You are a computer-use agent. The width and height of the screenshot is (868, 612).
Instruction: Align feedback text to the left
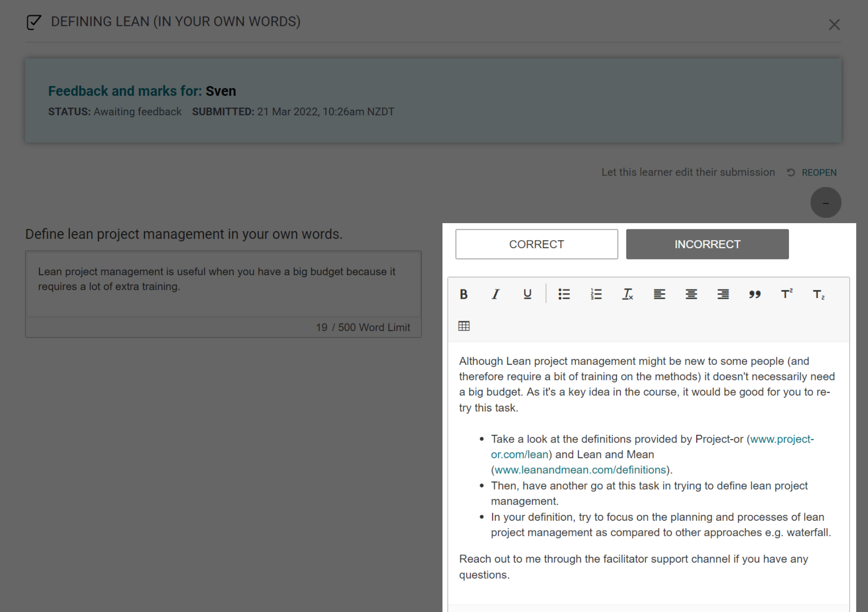point(659,294)
